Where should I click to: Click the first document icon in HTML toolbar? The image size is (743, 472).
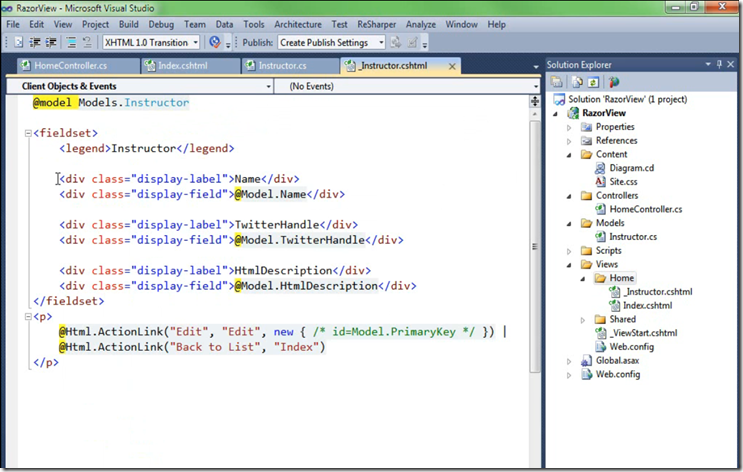click(18, 42)
